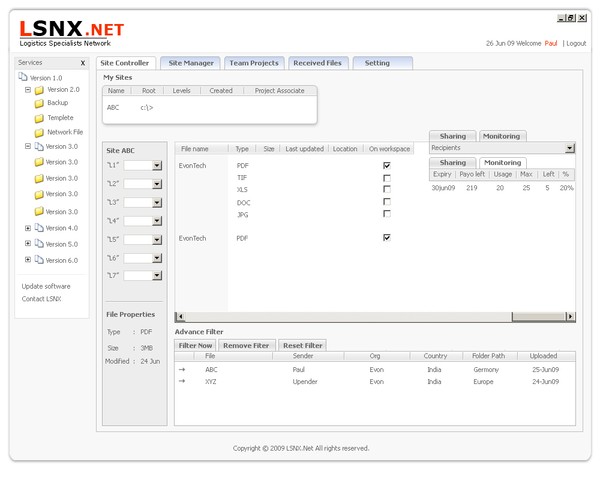Expand the Version 4.0 tree node
The width and height of the screenshot is (600, 480).
(x=28, y=228)
